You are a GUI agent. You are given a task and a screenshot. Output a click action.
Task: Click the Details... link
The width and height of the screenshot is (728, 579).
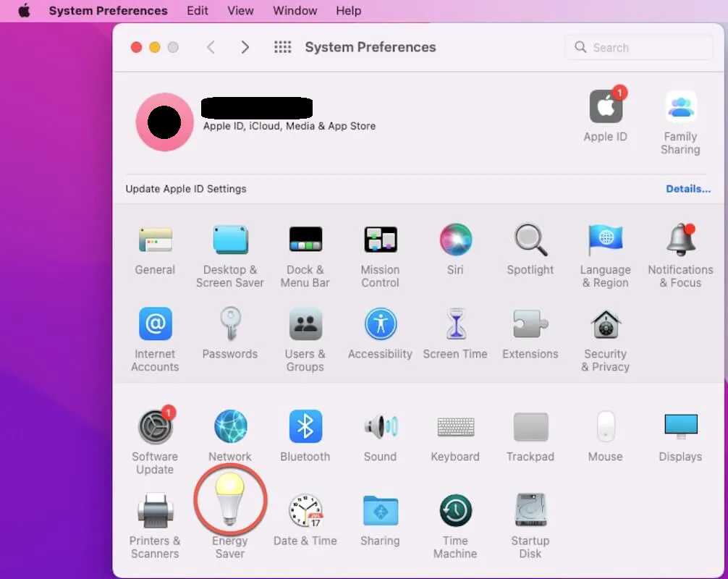[x=688, y=189]
